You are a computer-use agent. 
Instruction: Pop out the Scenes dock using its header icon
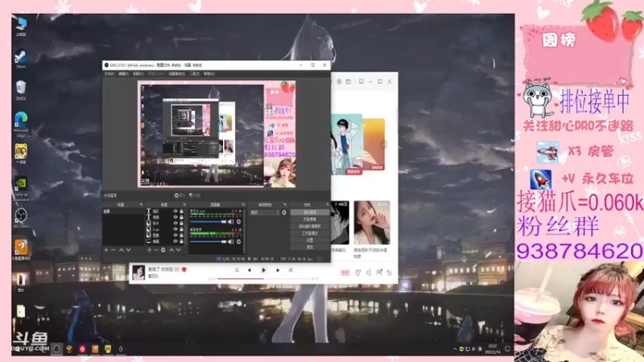click(x=141, y=204)
